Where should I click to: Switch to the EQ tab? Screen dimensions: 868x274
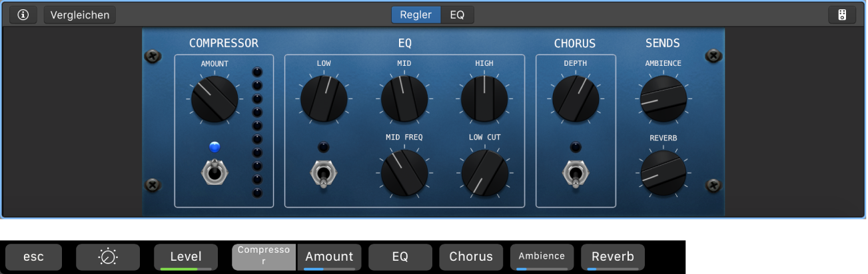click(457, 15)
